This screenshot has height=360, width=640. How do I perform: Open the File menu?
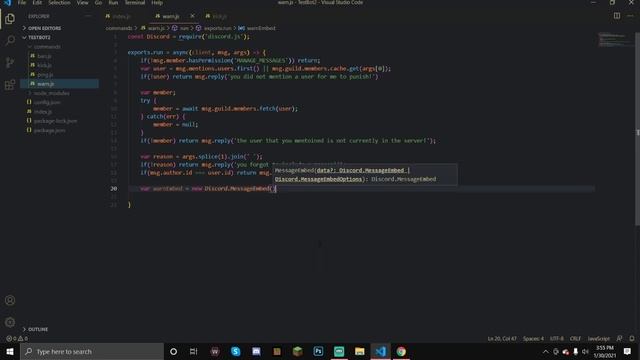22,2
